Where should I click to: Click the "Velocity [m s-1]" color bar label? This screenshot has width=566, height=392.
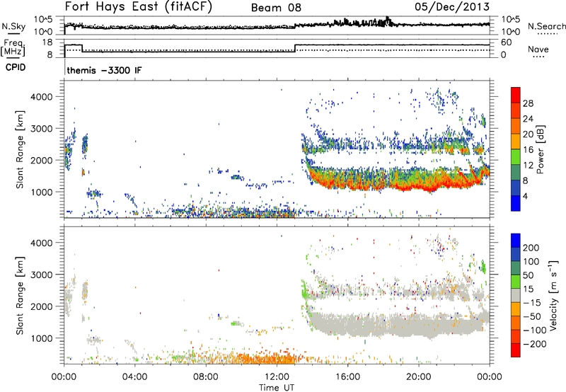(x=553, y=295)
